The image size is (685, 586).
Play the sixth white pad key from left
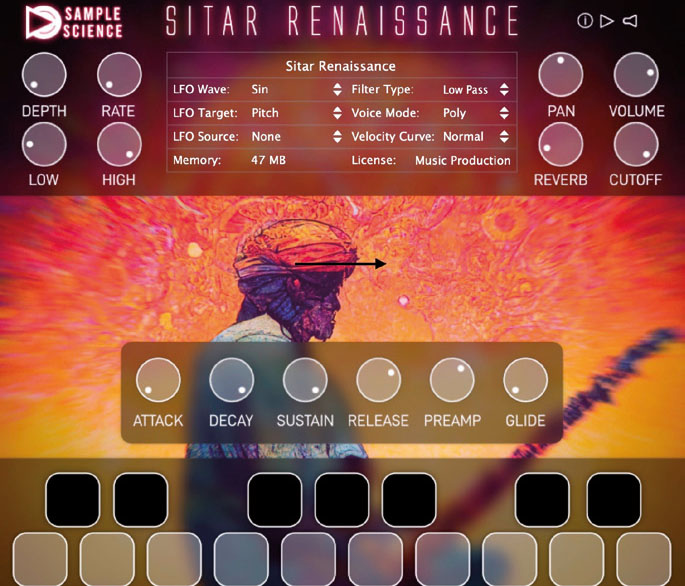pyautogui.click(x=375, y=559)
